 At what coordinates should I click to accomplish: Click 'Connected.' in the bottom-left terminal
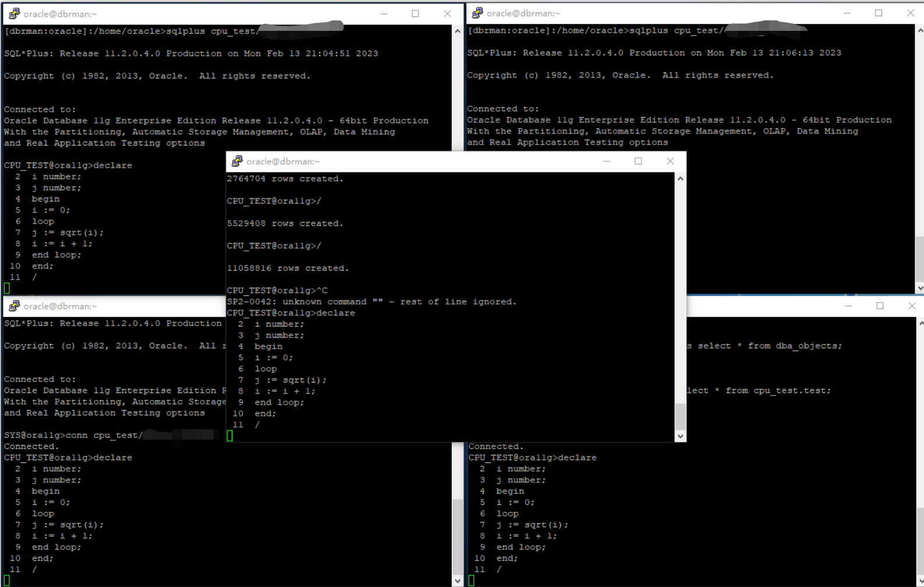coord(31,447)
